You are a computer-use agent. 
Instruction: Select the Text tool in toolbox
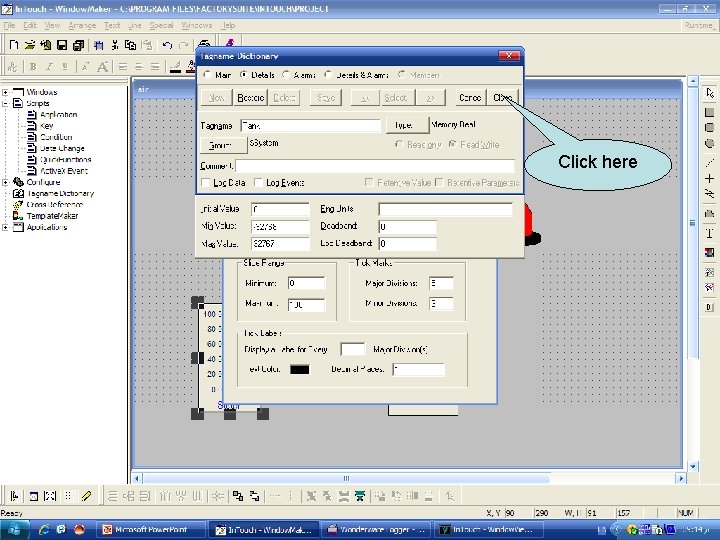(x=710, y=233)
